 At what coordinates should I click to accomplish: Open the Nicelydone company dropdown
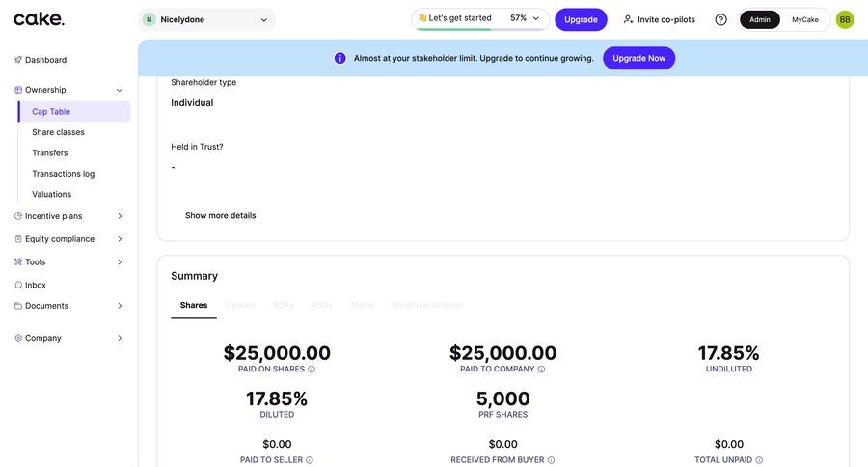[x=205, y=19]
